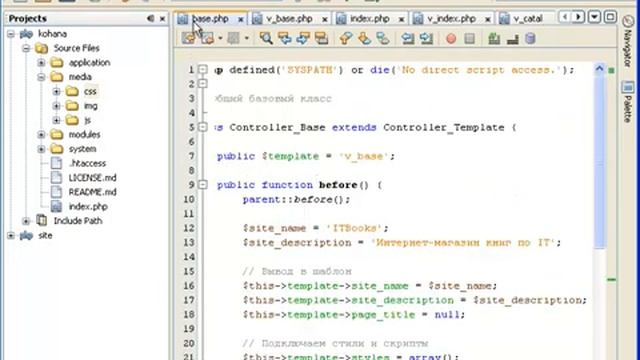
Task: Click the Shift Line Right icon
Action: click(426, 38)
